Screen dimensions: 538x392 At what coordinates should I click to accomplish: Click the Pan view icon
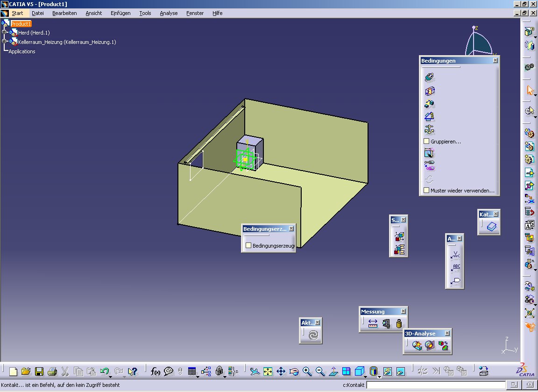(281, 371)
